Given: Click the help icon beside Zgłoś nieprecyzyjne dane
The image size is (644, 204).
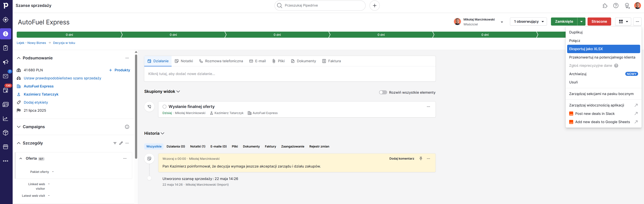Looking at the screenshot, I should (616, 66).
